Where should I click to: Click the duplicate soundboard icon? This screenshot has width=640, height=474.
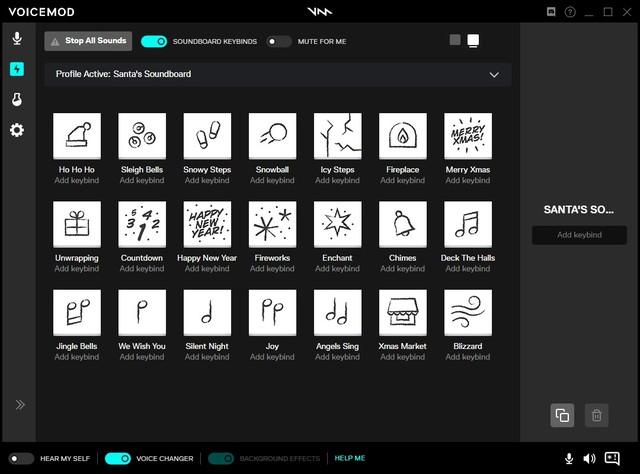point(562,415)
